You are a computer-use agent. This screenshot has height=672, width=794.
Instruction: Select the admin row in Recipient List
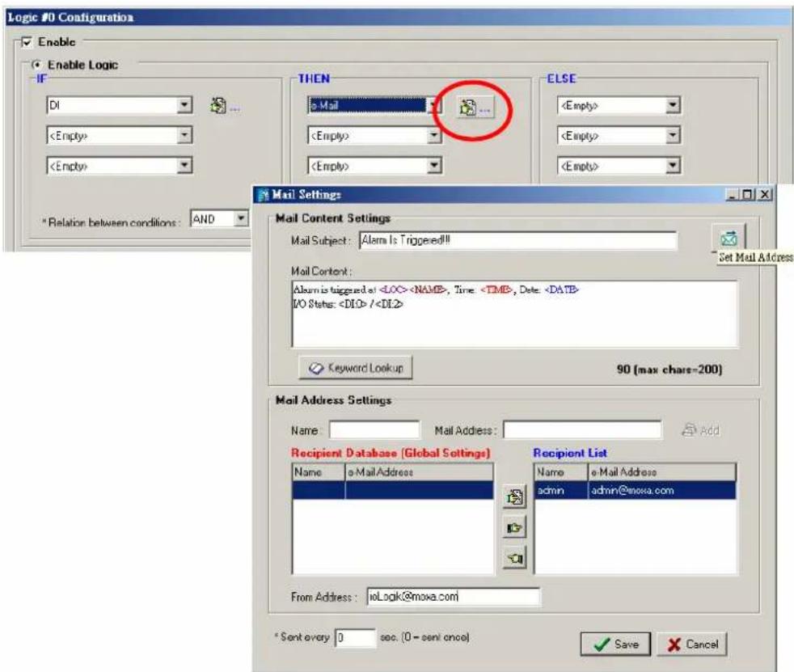(635, 490)
